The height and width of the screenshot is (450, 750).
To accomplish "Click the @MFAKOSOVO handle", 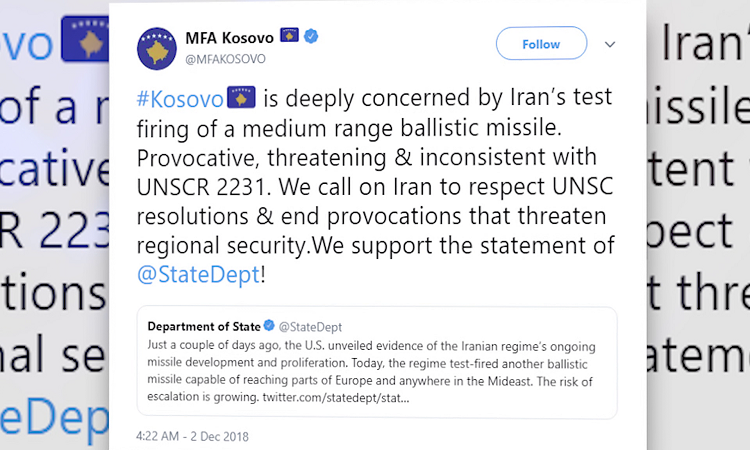I will [225, 59].
